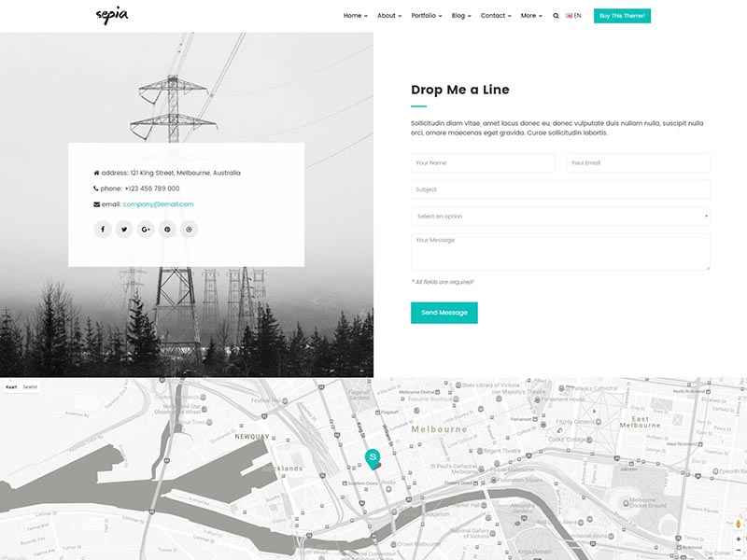The height and width of the screenshot is (560, 747).
Task: Click the Sepia logo
Action: coord(112,16)
